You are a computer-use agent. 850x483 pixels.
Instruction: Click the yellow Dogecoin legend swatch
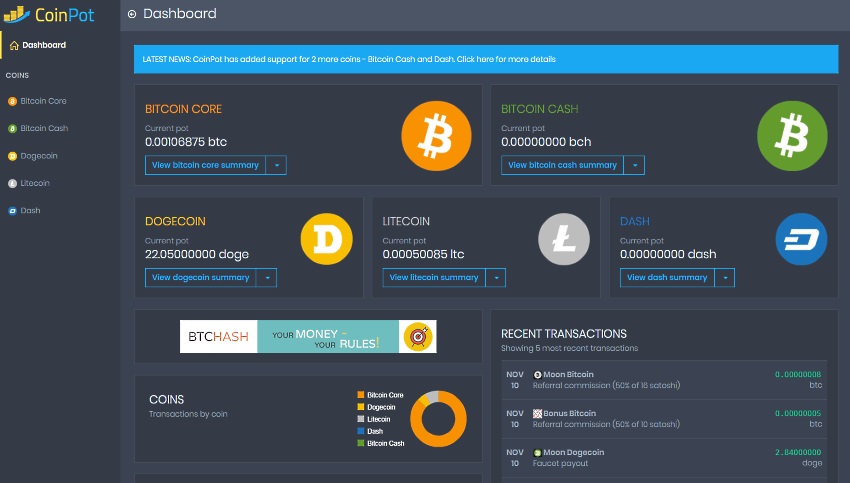[360, 407]
